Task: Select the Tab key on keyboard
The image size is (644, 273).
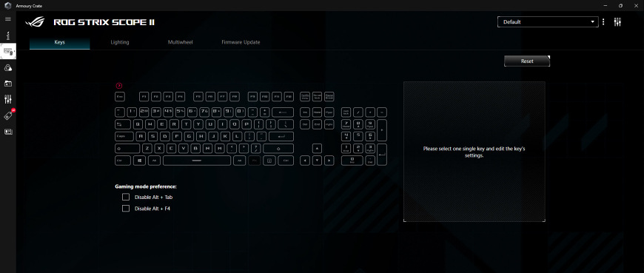Action: click(123, 124)
